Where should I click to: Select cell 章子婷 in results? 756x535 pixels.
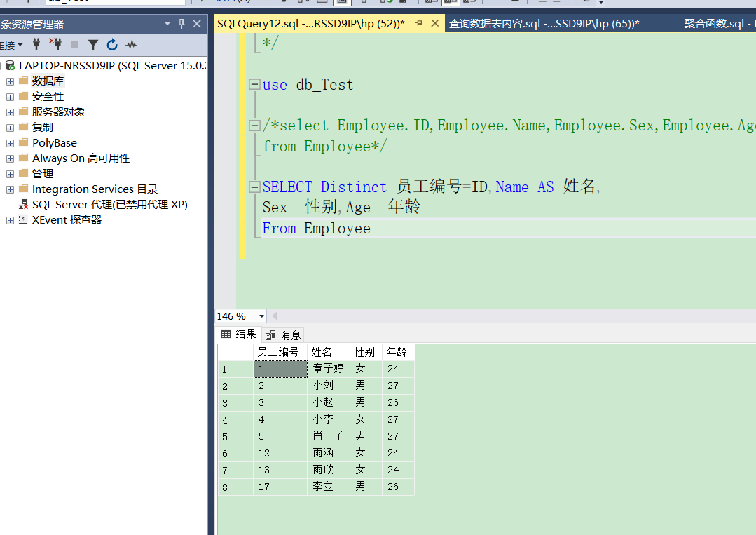click(329, 369)
